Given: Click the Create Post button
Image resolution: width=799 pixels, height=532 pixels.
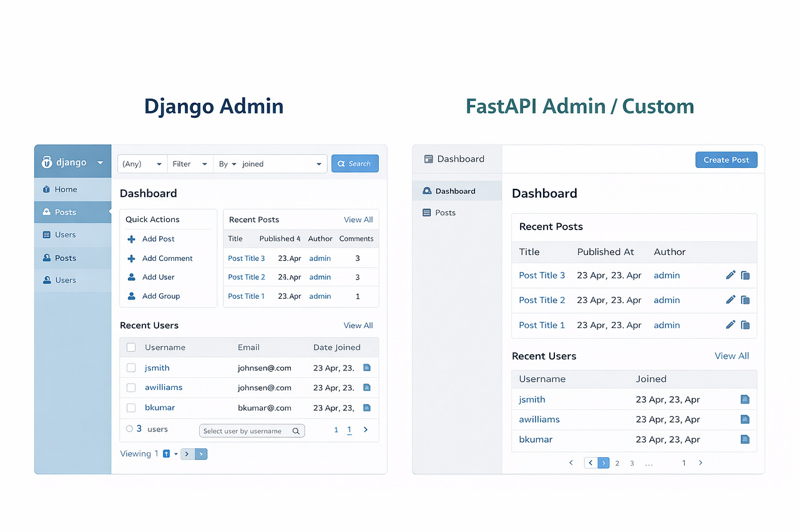Looking at the screenshot, I should point(727,160).
